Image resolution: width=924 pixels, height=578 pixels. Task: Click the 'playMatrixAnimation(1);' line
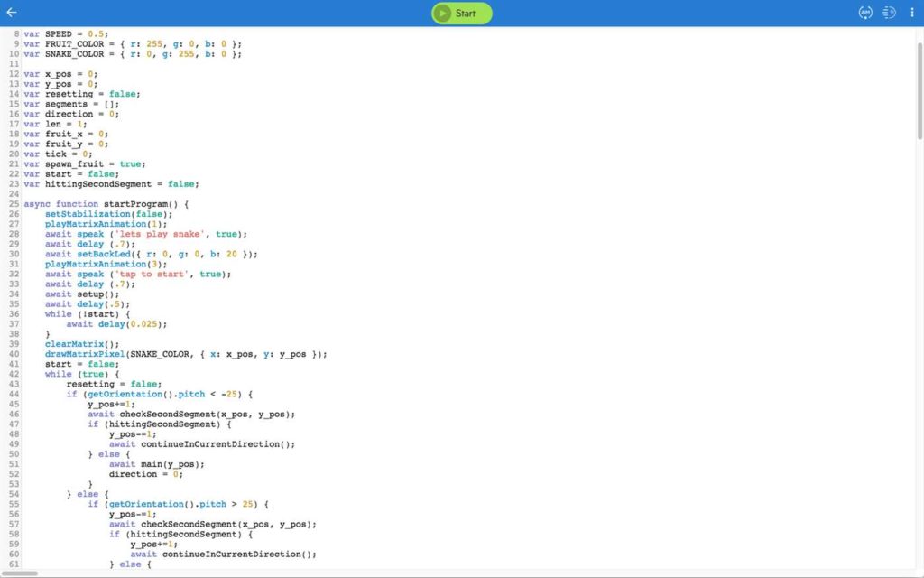pos(106,225)
